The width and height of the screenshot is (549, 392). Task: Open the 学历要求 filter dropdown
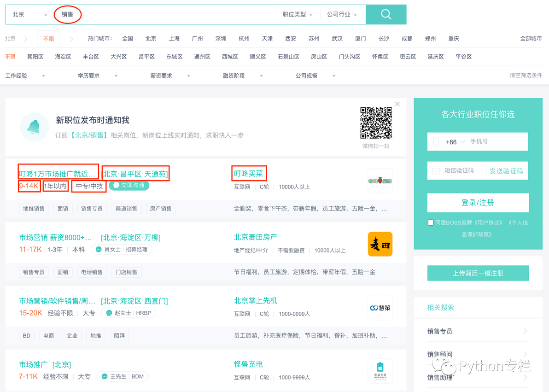pyautogui.click(x=98, y=76)
